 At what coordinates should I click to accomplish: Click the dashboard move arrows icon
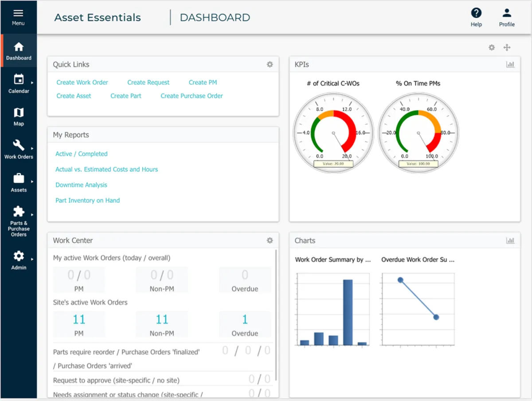(x=507, y=47)
